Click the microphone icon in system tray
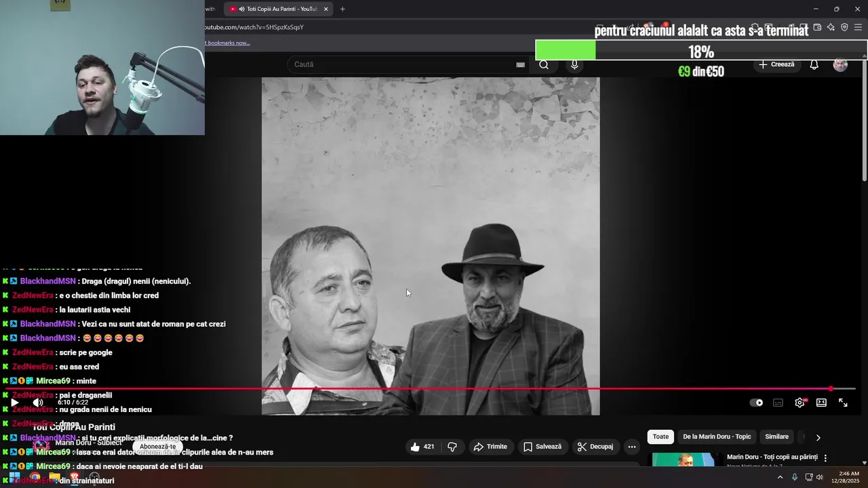The image size is (868, 488). point(795,477)
